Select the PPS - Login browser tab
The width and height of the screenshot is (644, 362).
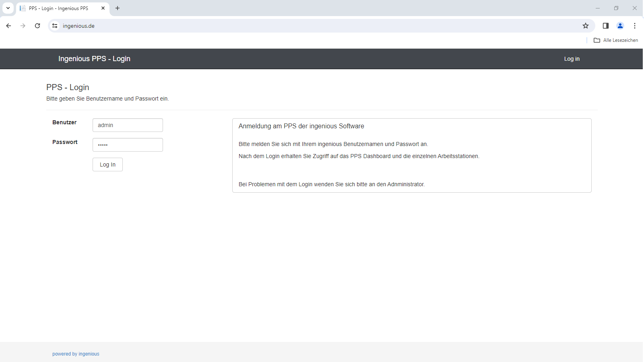[x=63, y=8]
